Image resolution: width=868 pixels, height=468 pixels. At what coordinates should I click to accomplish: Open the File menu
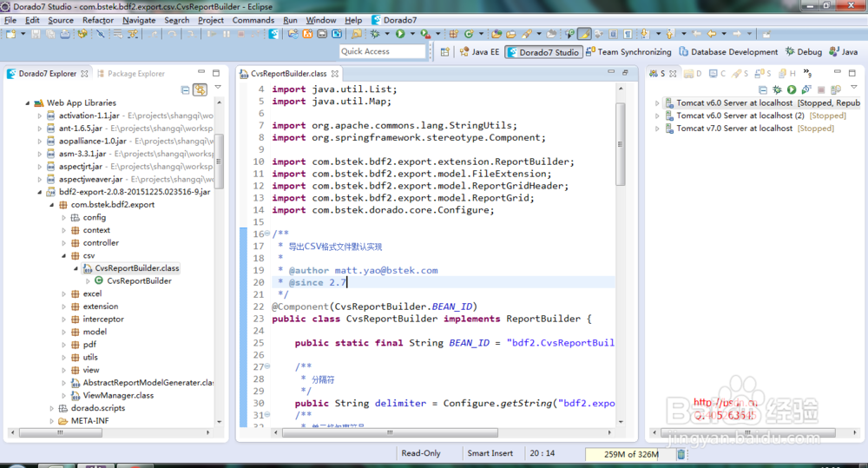(10, 20)
